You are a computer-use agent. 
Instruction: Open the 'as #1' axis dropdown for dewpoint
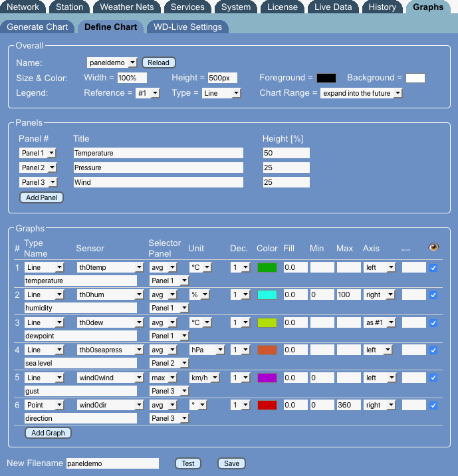point(380,322)
